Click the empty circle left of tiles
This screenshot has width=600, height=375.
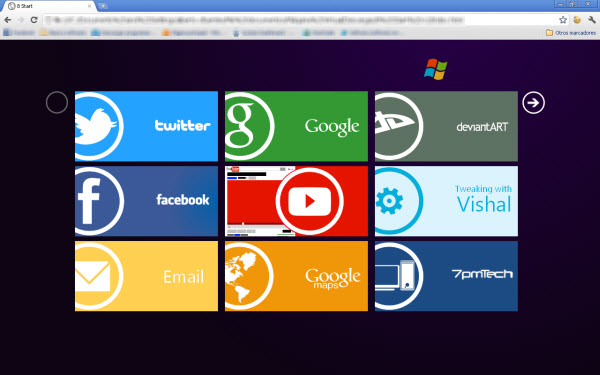(x=57, y=103)
